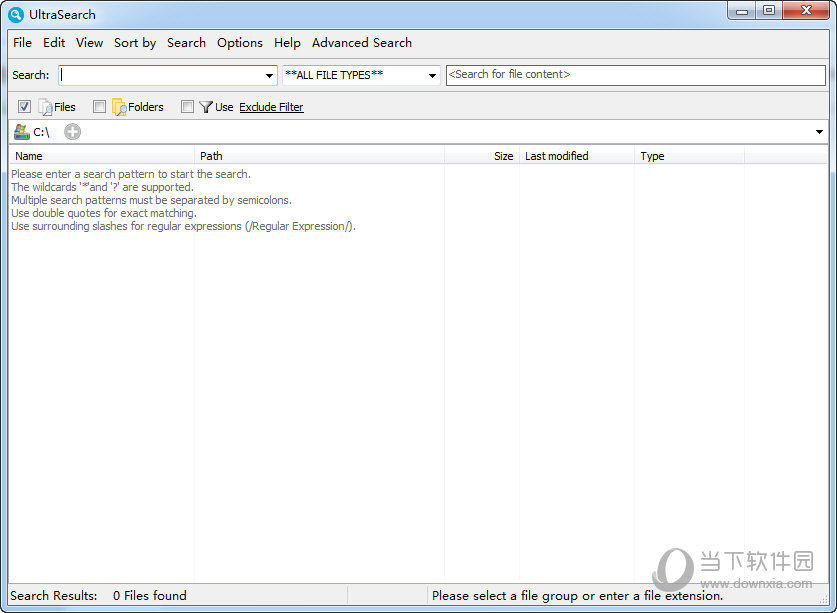Sort results by Path column

319,156
